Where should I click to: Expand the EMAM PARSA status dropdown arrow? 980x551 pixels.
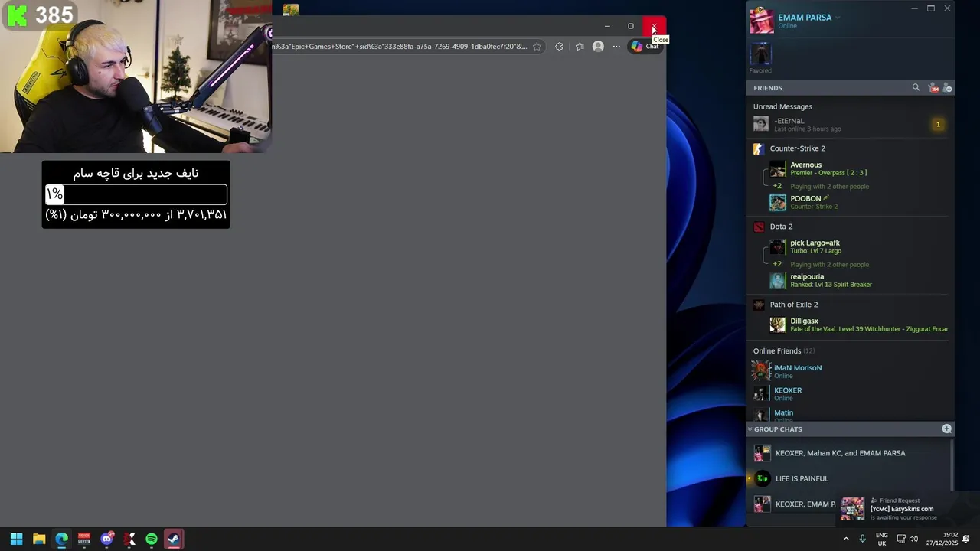838,18
